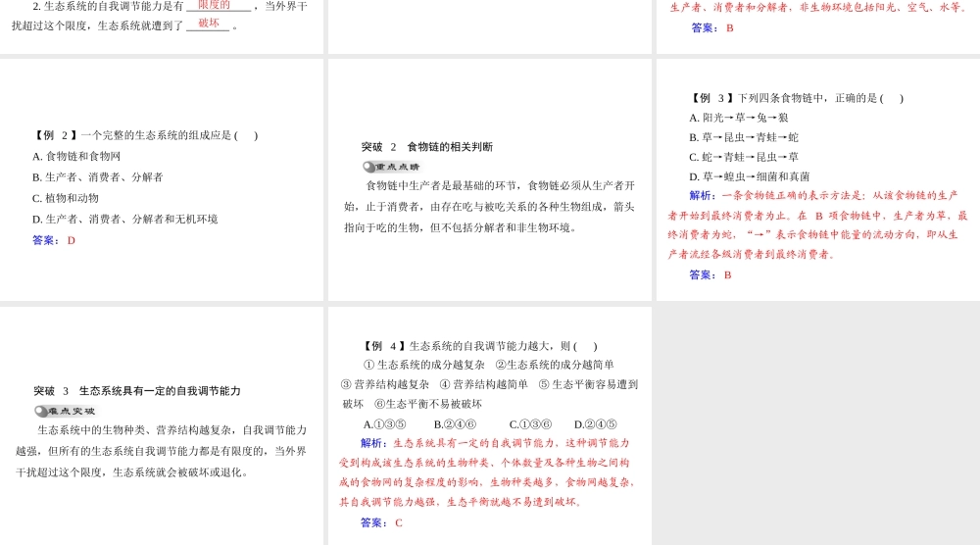980x545 pixels.
Task: Click the paragraph line 食物链中生产者是最基础的环节
Action: [x=501, y=185]
